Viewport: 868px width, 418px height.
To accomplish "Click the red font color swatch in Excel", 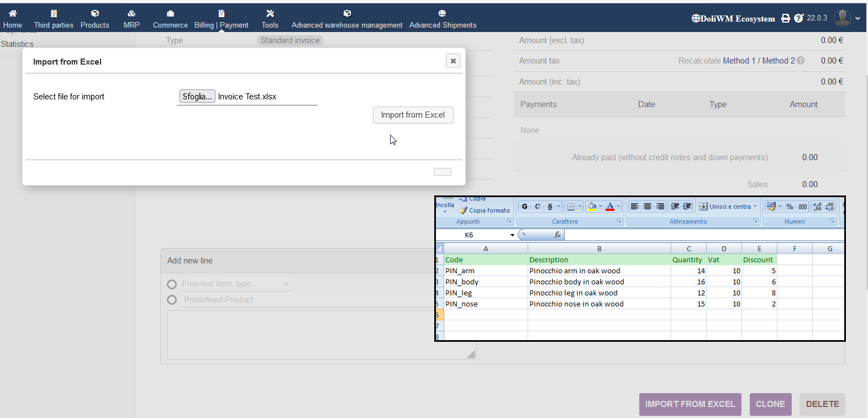I will tap(610, 207).
